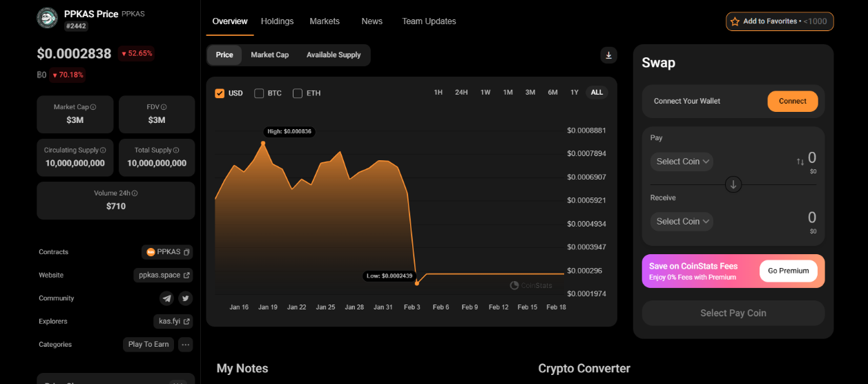Click the #2442 rank badge

point(76,26)
